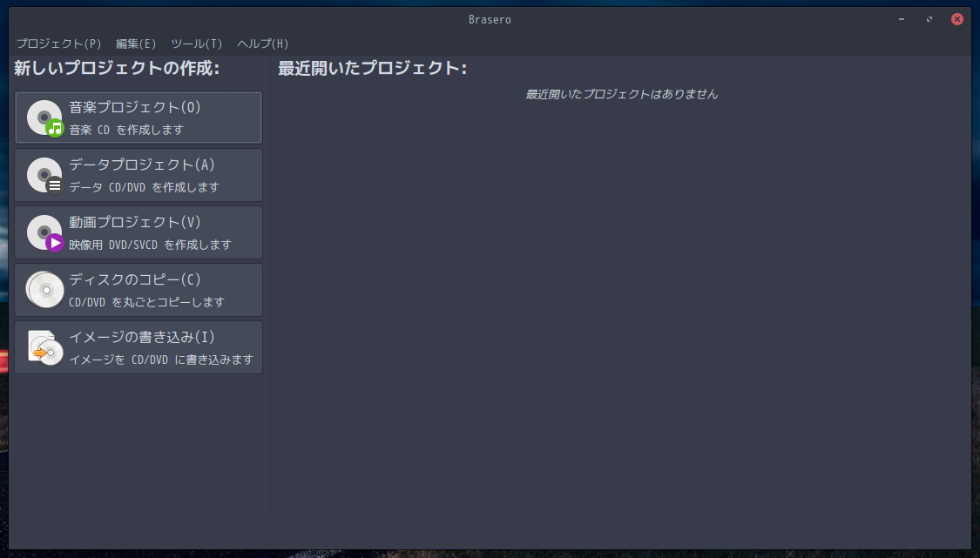Screen dimensions: 980x558
Task: Click the データ CD/DVD を作成します description
Action: (x=145, y=187)
